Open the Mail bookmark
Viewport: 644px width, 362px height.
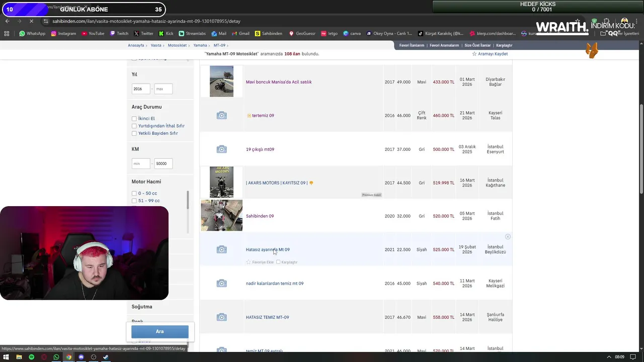click(219, 34)
